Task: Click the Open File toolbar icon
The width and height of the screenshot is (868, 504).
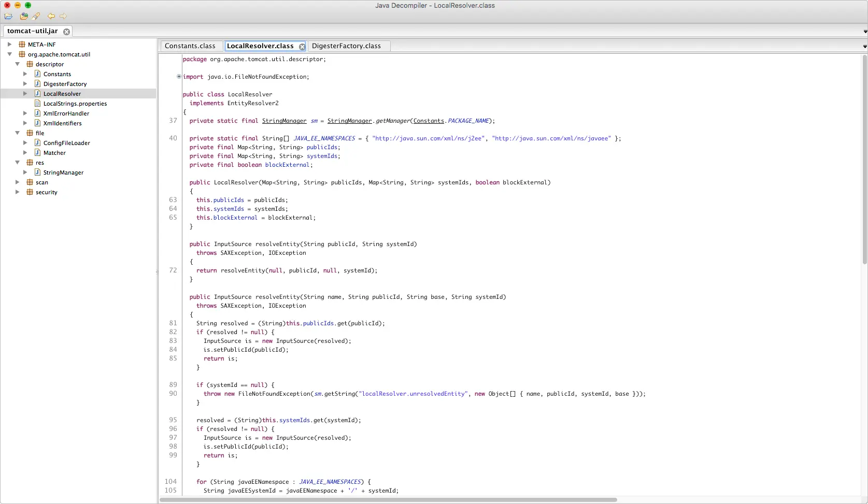Action: pyautogui.click(x=8, y=17)
